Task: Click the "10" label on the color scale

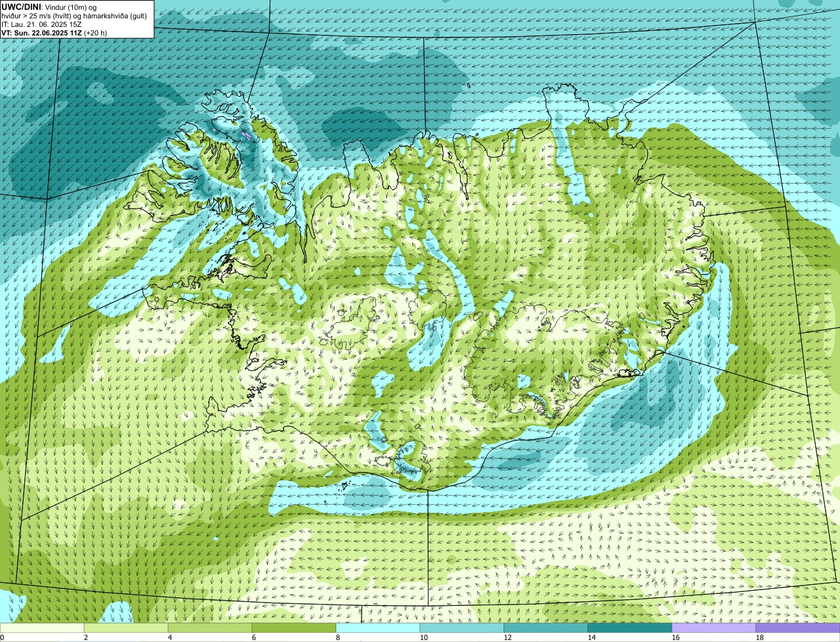Action: (424, 637)
